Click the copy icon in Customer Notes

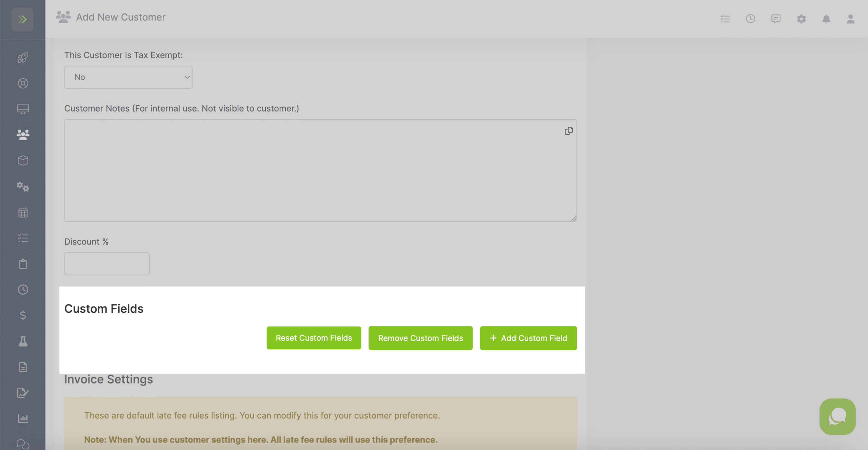[x=569, y=131]
